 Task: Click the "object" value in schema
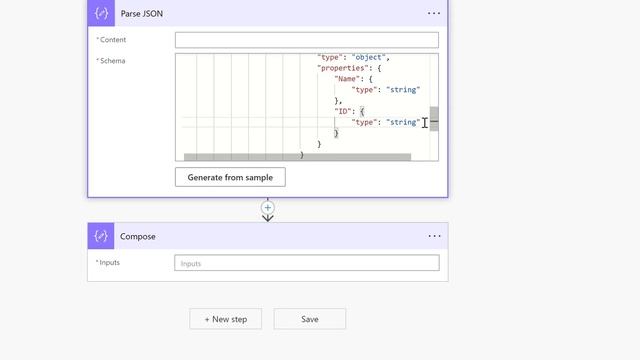point(369,58)
